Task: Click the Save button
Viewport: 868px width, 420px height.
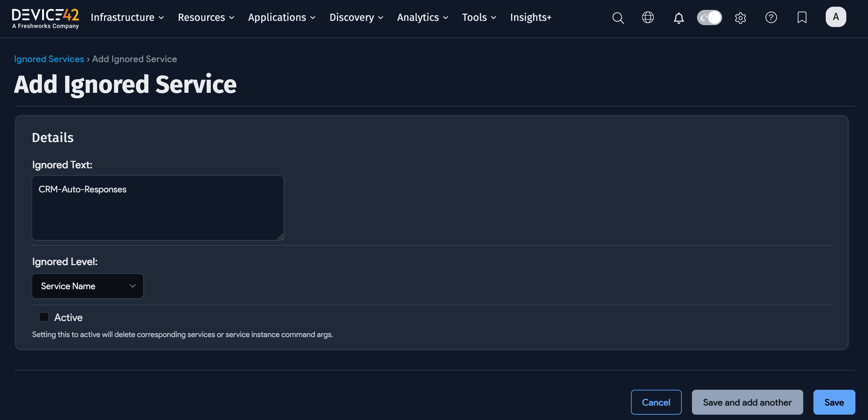Action: pos(834,402)
